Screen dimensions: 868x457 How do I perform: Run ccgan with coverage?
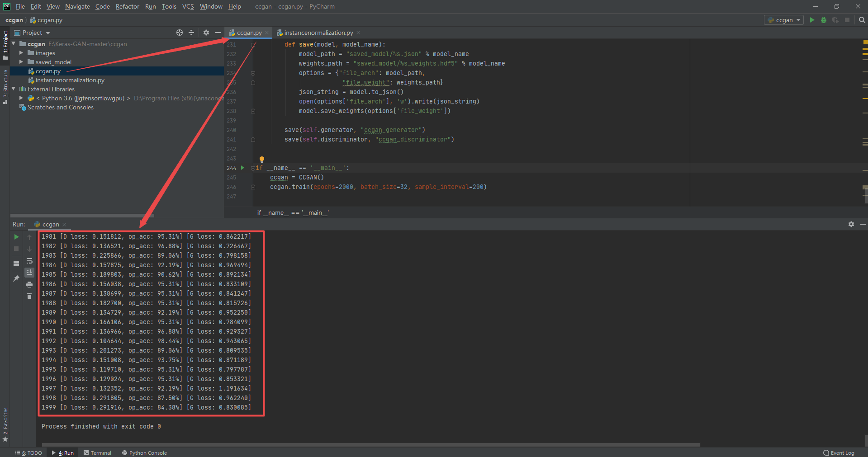835,20
